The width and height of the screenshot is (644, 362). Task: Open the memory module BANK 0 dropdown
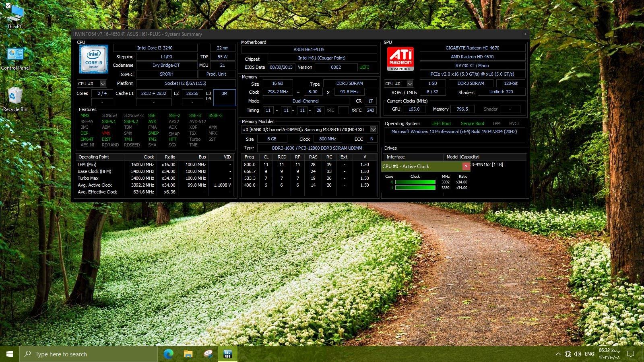pyautogui.click(x=373, y=130)
